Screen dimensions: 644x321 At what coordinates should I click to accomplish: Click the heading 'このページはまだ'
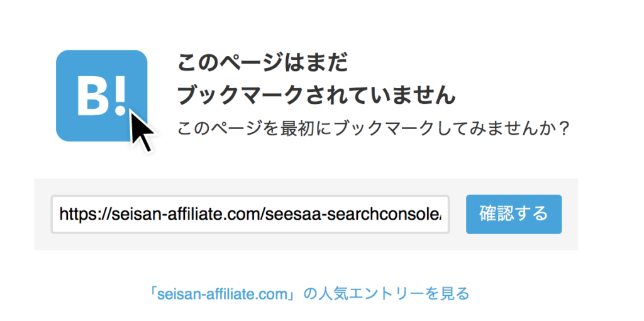262,64
